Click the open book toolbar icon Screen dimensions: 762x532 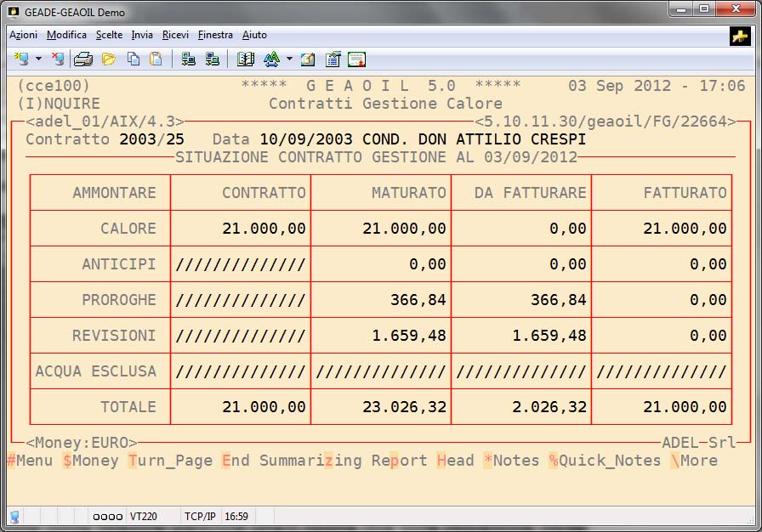(x=246, y=59)
